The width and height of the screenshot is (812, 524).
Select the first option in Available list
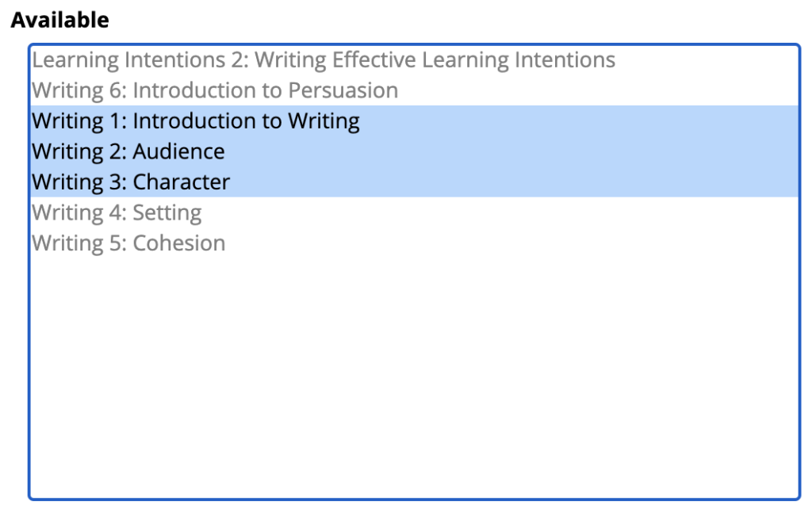(x=324, y=60)
